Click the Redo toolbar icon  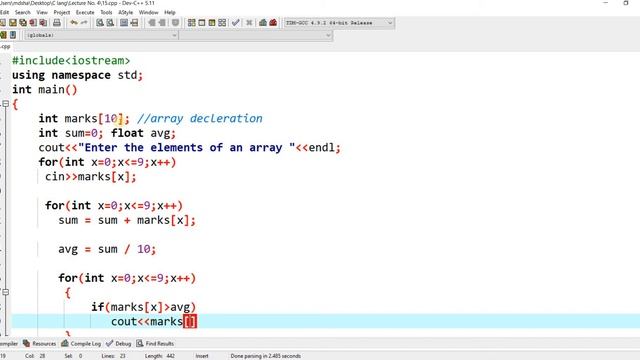(x=84, y=23)
